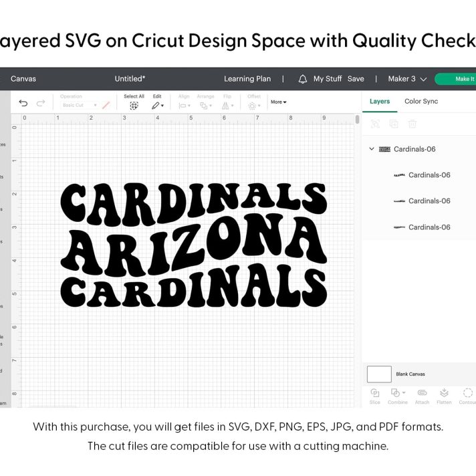This screenshot has width=476, height=476.
Task: Click the Group layers icon
Action: pyautogui.click(x=375, y=124)
